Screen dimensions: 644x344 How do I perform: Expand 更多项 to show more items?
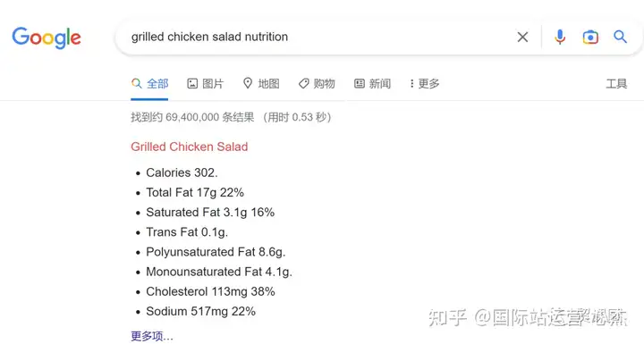click(x=152, y=336)
